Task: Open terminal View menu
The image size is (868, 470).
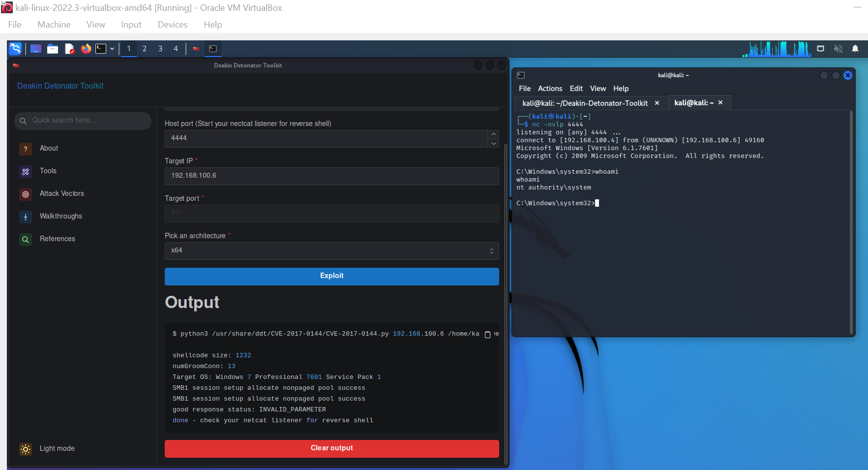Action: [598, 89]
